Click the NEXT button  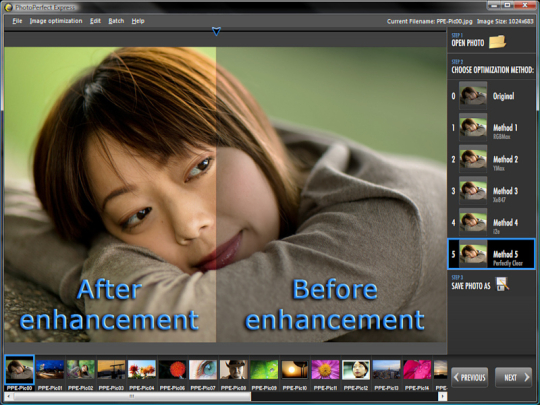tap(513, 377)
